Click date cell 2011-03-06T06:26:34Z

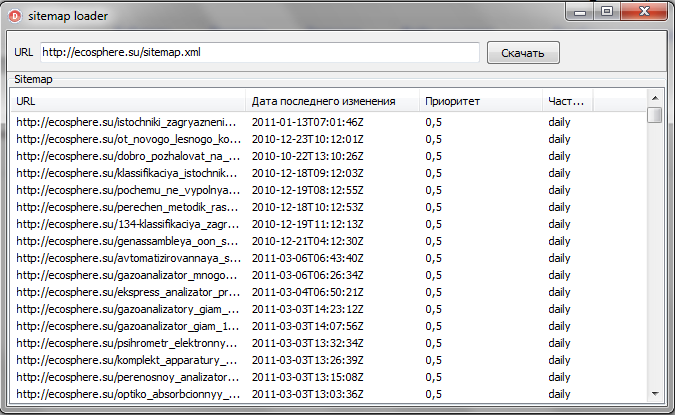point(307,275)
